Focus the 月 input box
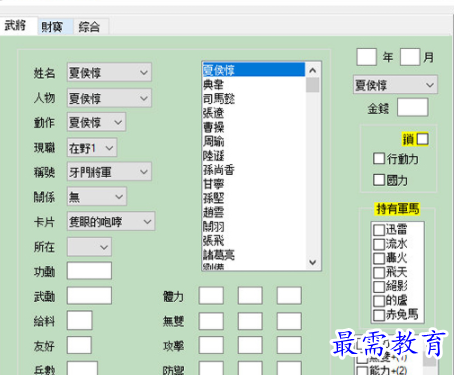 [410, 57]
